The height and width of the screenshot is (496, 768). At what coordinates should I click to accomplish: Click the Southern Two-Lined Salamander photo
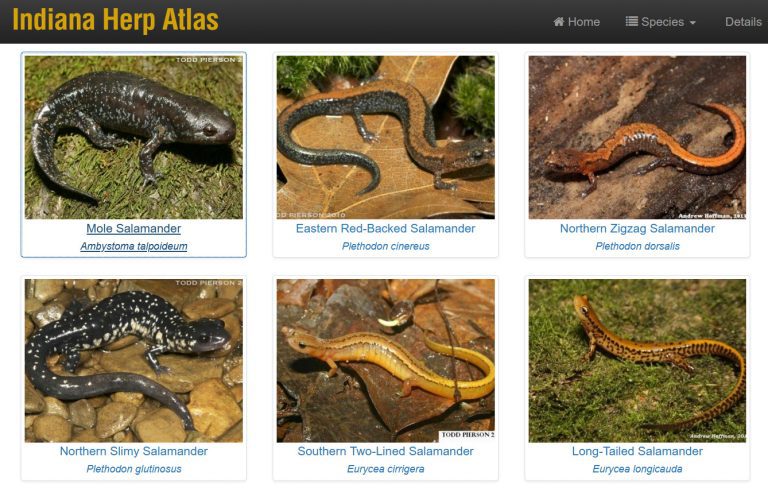coord(385,360)
